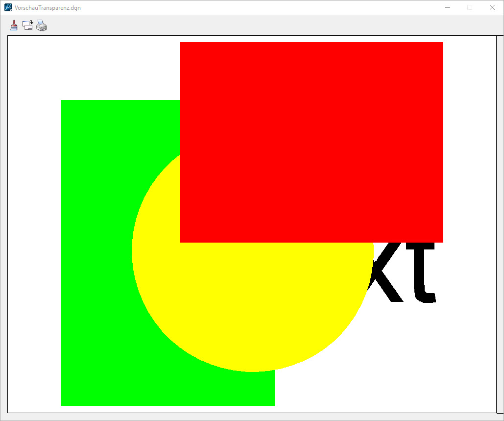This screenshot has height=421, width=504.
Task: Click the printer icon to print
Action: pyautogui.click(x=42, y=25)
